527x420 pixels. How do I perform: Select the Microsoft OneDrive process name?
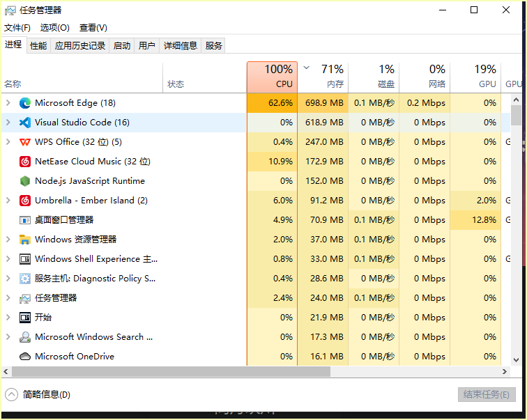75,356
